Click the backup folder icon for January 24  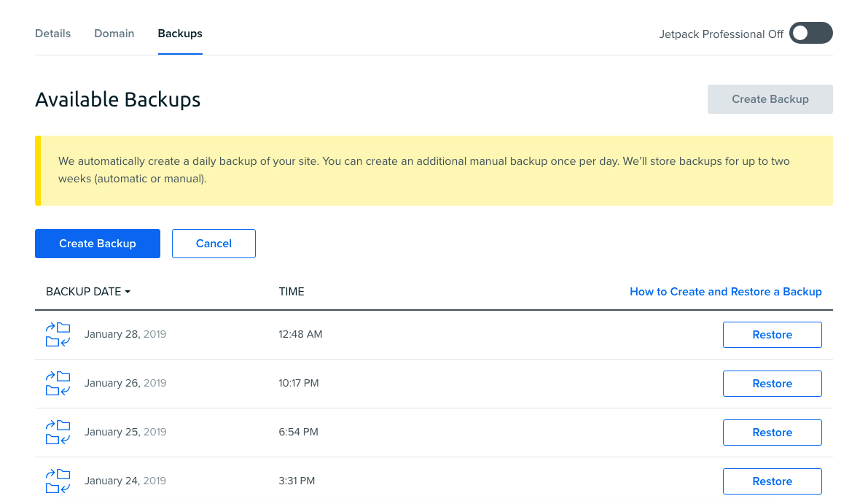[x=58, y=481]
